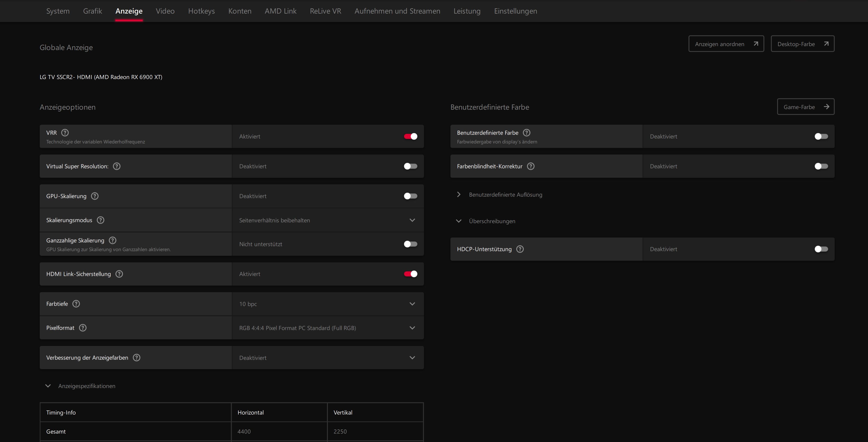Open the Farbtiefe 10 bpc dropdown

[x=327, y=304]
